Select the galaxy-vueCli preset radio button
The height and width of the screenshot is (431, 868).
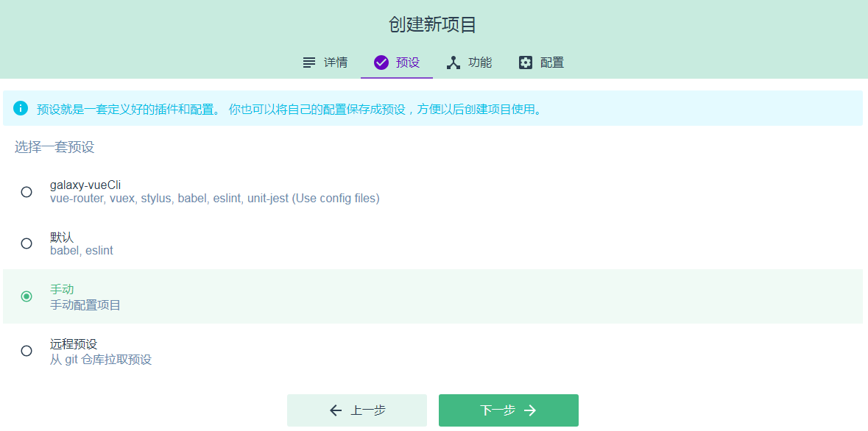click(x=27, y=191)
